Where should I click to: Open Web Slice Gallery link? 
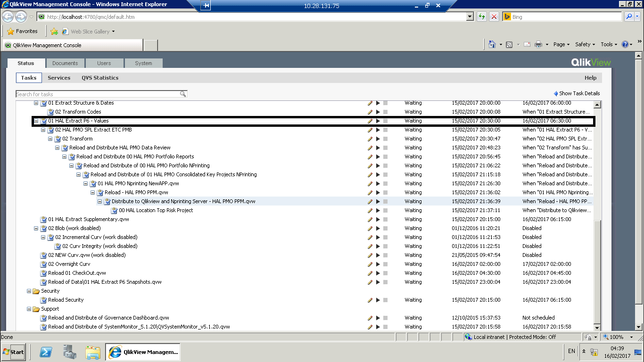pos(90,32)
